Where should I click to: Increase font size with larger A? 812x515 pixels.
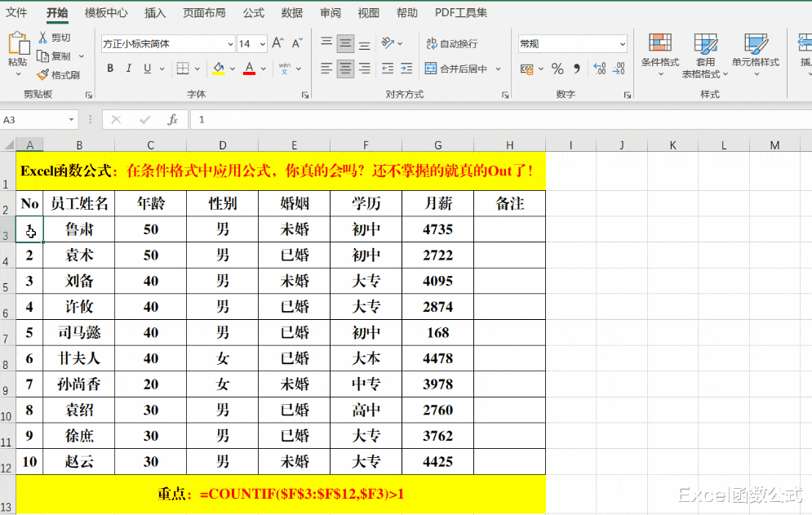[x=277, y=43]
